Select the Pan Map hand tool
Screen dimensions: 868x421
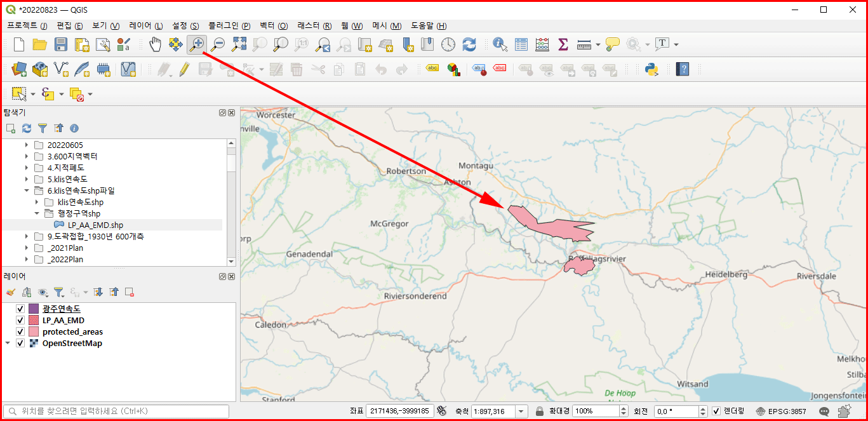click(156, 44)
